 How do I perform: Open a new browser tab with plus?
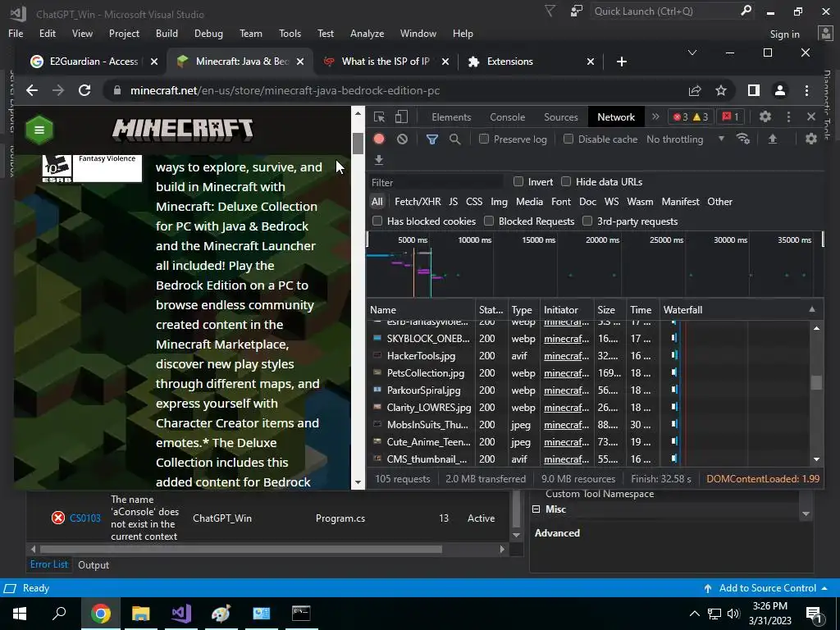(622, 62)
